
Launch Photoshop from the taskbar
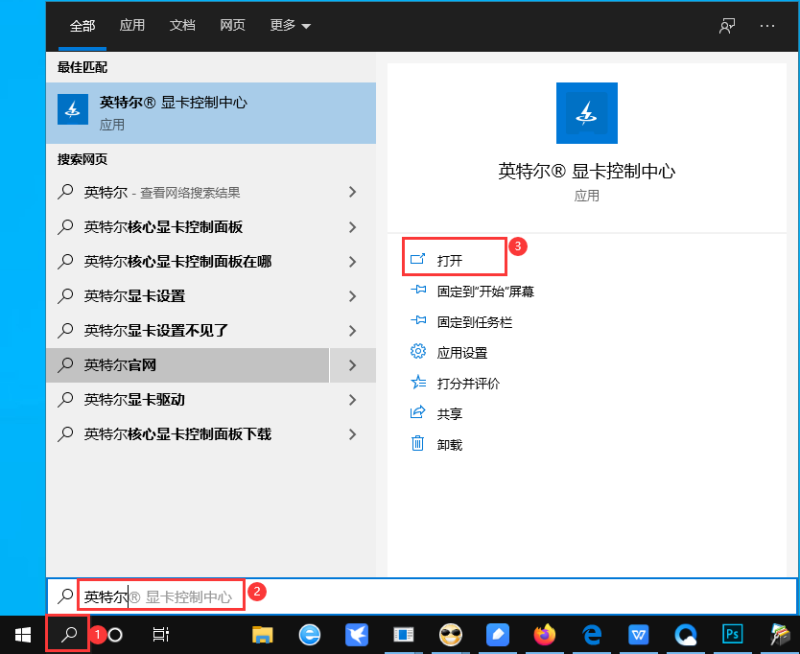[x=733, y=634]
